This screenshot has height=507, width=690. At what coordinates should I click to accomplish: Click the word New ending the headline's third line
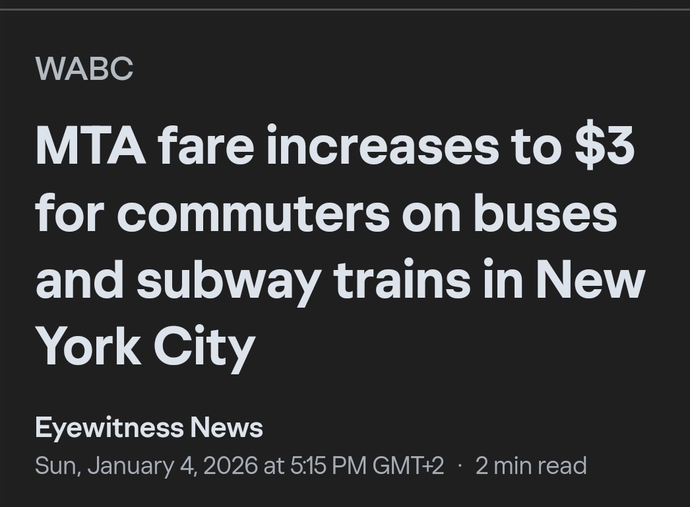pyautogui.click(x=590, y=280)
